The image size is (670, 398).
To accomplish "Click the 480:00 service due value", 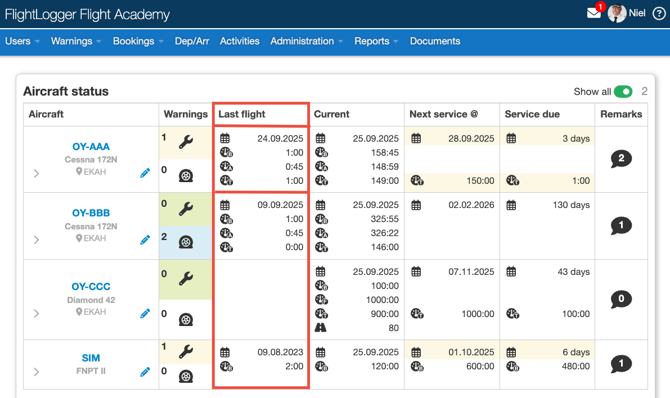I will coord(576,366).
